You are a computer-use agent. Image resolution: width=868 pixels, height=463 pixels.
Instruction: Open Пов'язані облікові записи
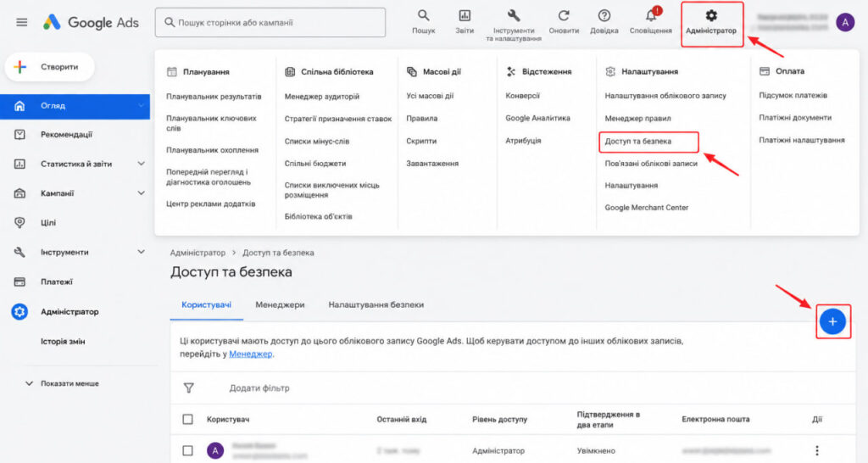click(651, 164)
